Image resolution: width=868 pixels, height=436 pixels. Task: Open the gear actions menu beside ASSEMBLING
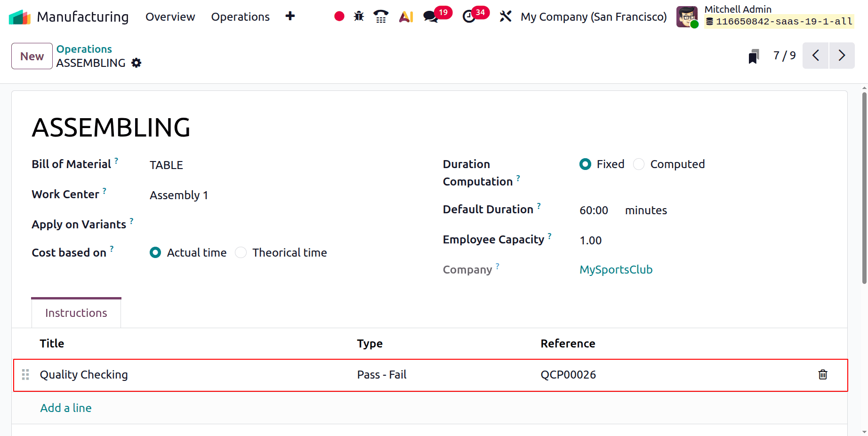[136, 63]
